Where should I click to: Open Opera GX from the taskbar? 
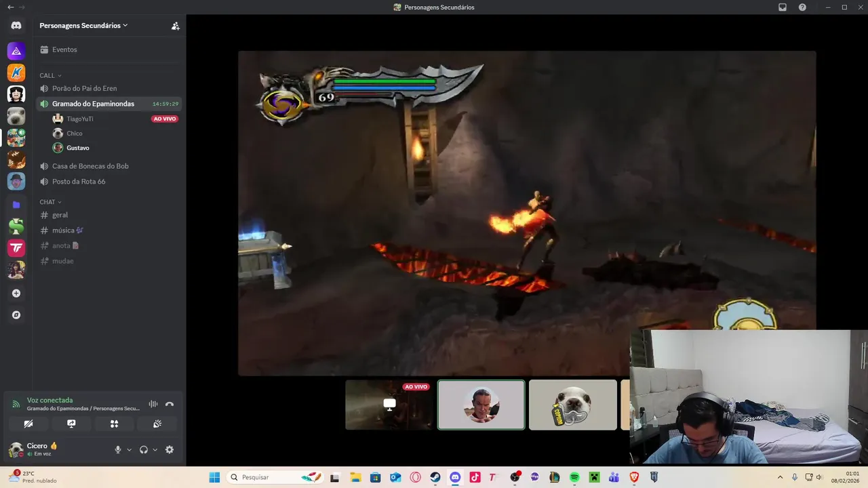click(415, 477)
